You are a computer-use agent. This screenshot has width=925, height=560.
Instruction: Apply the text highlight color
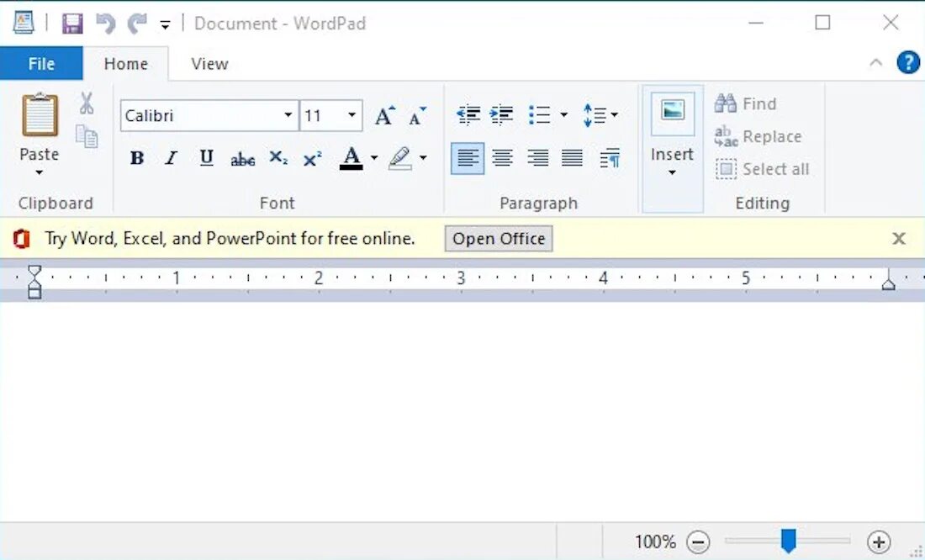coord(400,158)
